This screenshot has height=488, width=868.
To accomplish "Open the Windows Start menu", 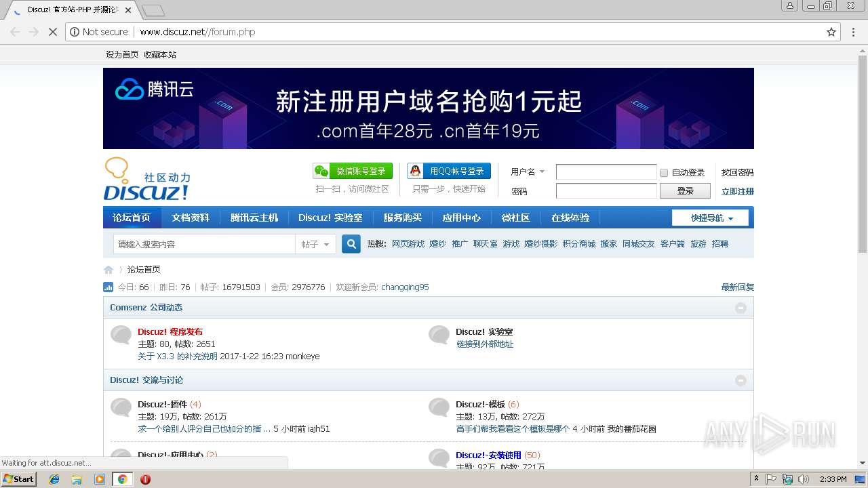I will pos(18,479).
